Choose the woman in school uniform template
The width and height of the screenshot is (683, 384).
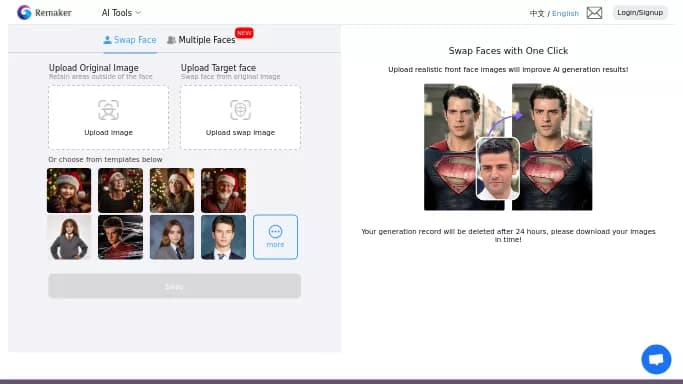172,237
